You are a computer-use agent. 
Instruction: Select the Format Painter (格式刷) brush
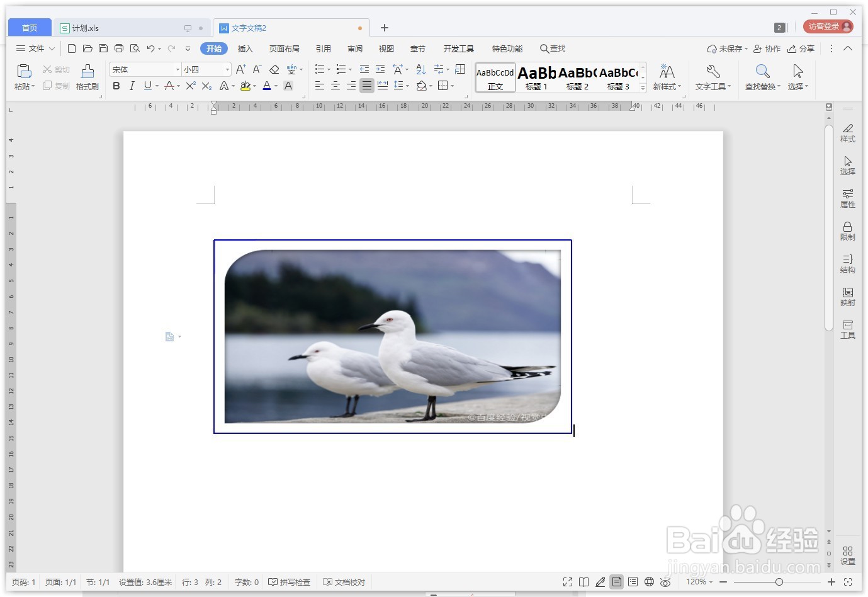[87, 77]
